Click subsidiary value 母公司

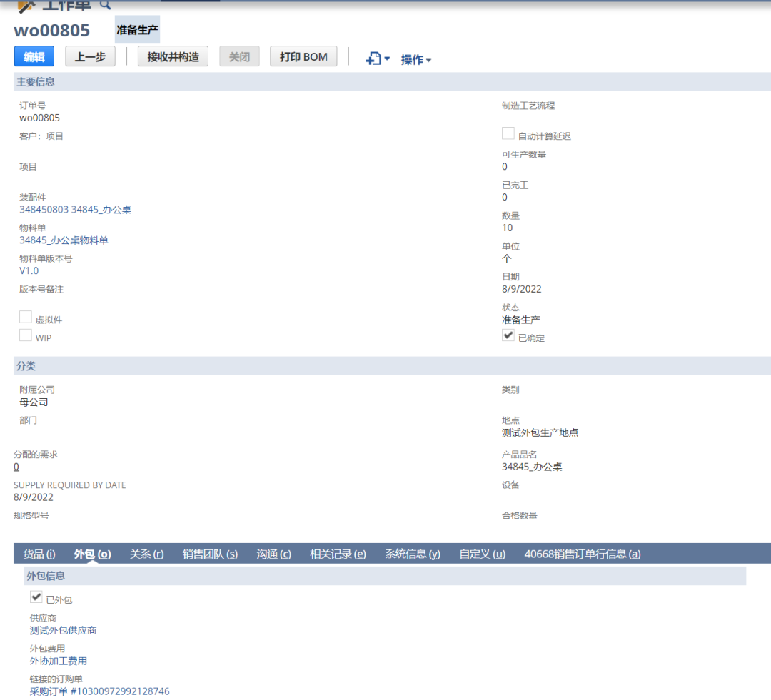pos(34,402)
